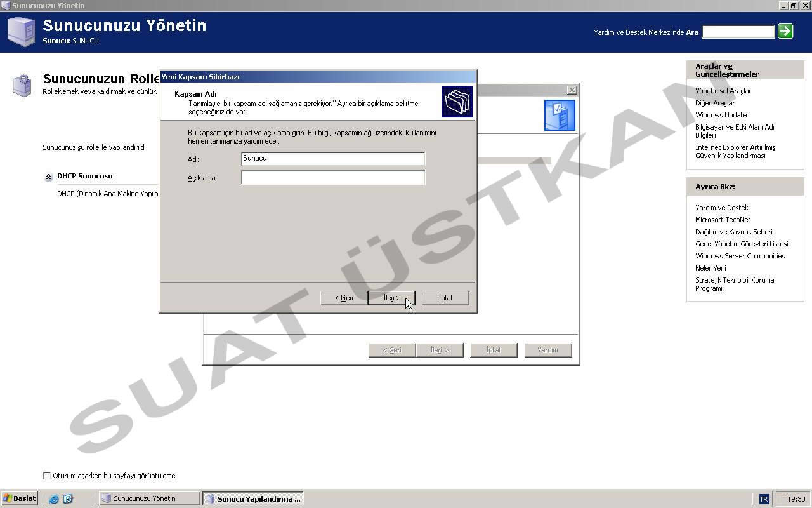Screen dimensions: 812x508
Task: Open Windows Server Communities link
Action: coord(740,256)
